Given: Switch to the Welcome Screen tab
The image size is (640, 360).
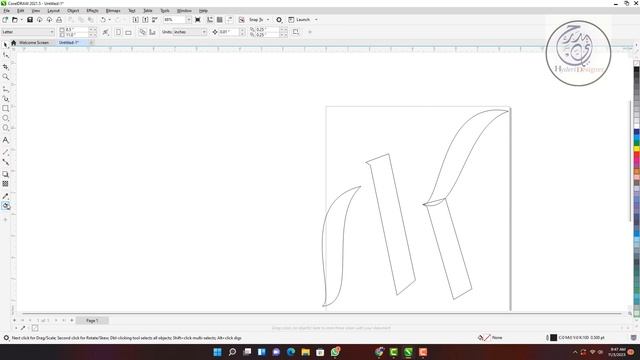Looking at the screenshot, I should pyautogui.click(x=34, y=42).
